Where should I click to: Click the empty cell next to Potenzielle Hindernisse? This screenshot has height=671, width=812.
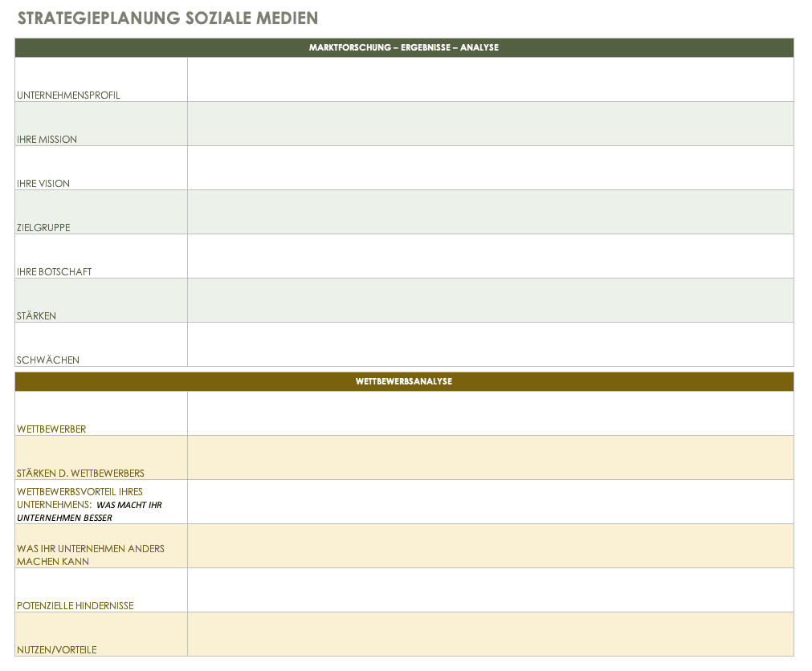[490, 590]
